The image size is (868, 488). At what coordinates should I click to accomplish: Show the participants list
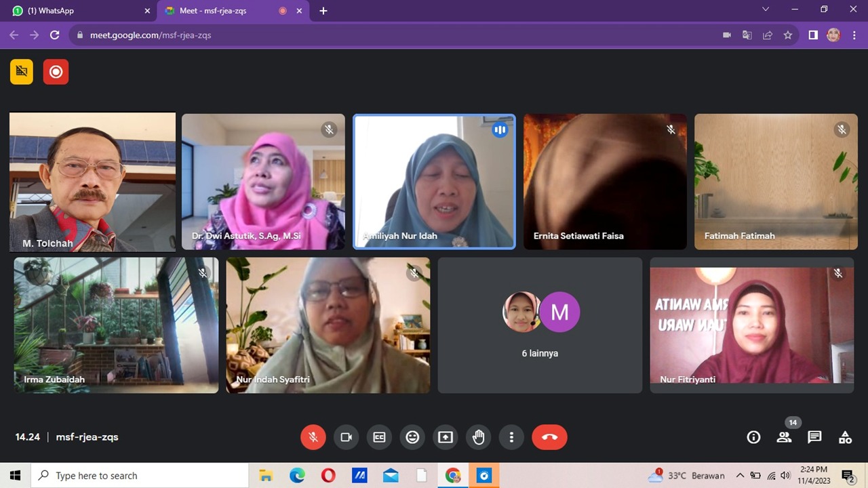[784, 437]
